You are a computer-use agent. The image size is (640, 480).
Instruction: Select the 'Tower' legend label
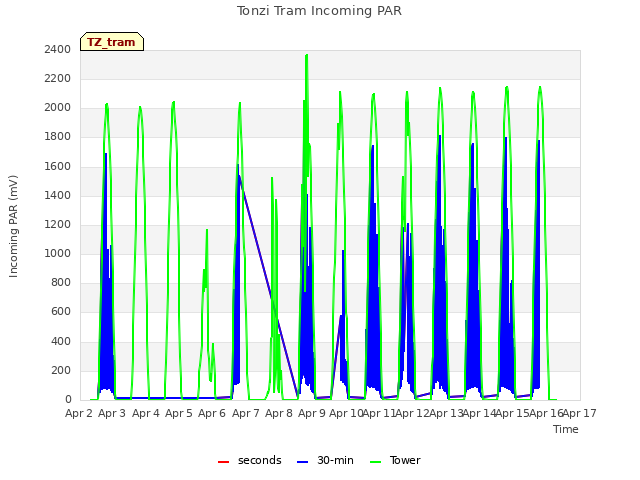coord(405,460)
